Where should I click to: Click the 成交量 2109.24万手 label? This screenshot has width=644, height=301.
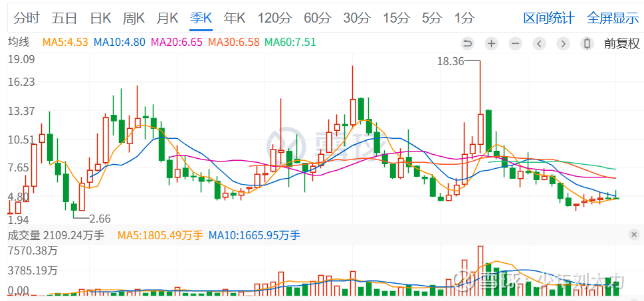click(x=56, y=235)
